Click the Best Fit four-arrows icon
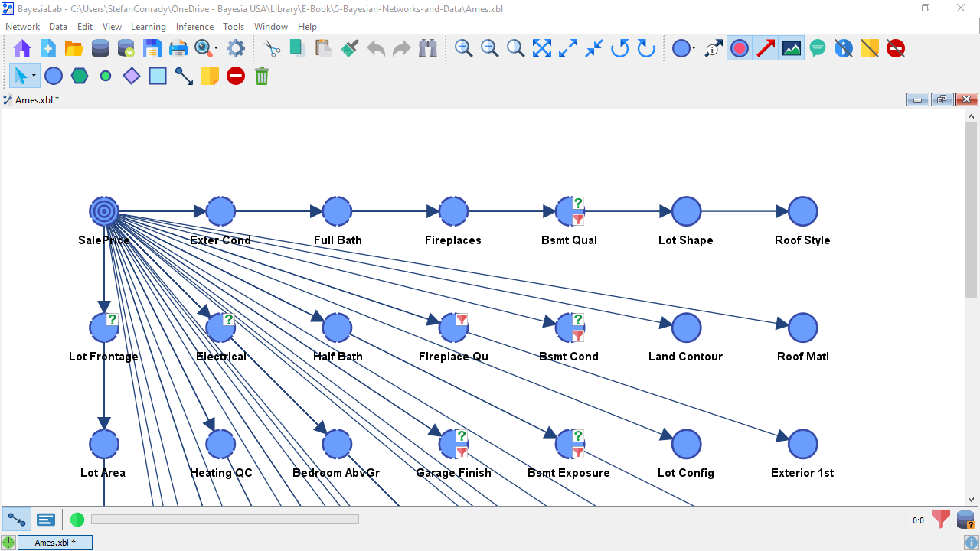Screen dimensions: 980x551 coord(542,49)
